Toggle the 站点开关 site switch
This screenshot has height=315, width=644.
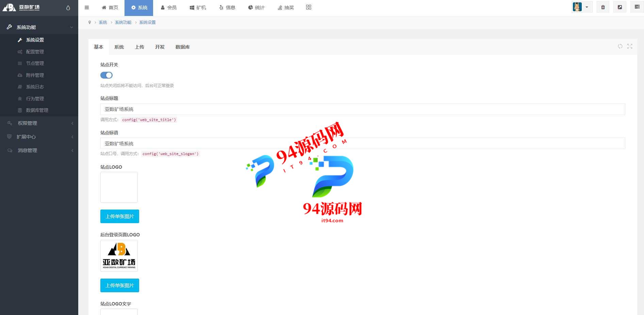point(106,75)
